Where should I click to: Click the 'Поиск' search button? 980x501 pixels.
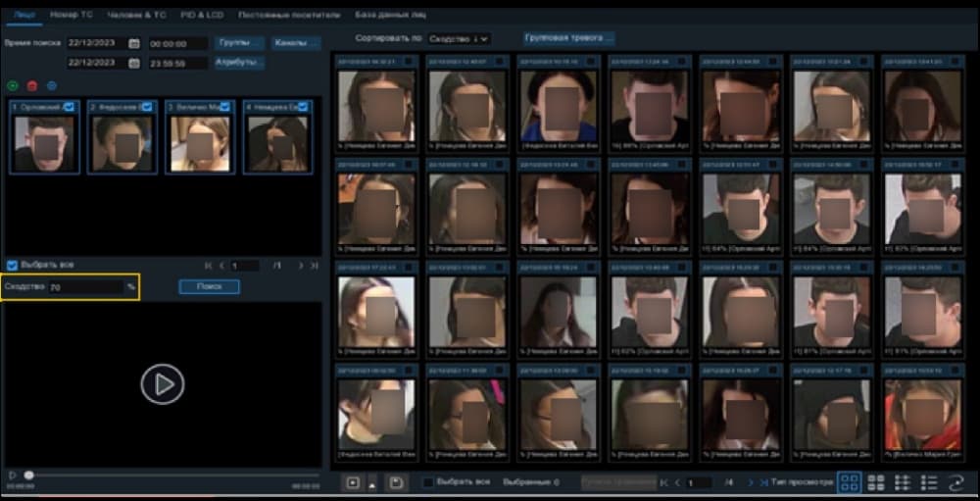click(x=210, y=286)
